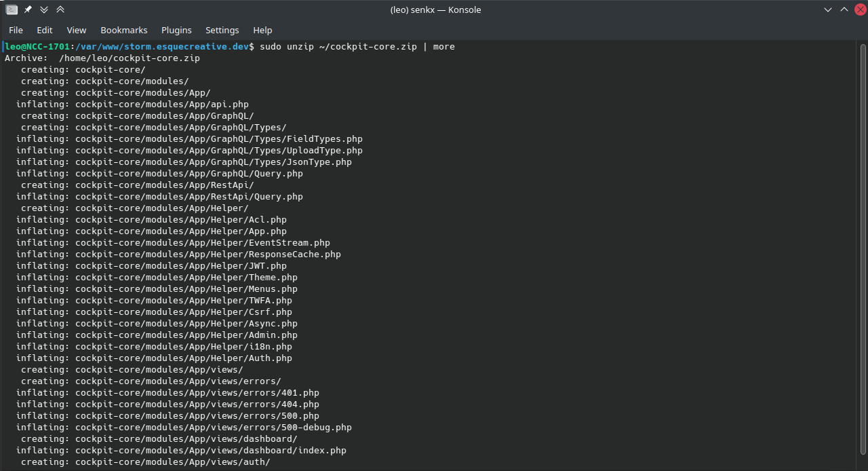The width and height of the screenshot is (868, 471).
Task: Click the command 'sudo unzip ~/cockpit-core.zip | more'
Action: click(x=357, y=47)
